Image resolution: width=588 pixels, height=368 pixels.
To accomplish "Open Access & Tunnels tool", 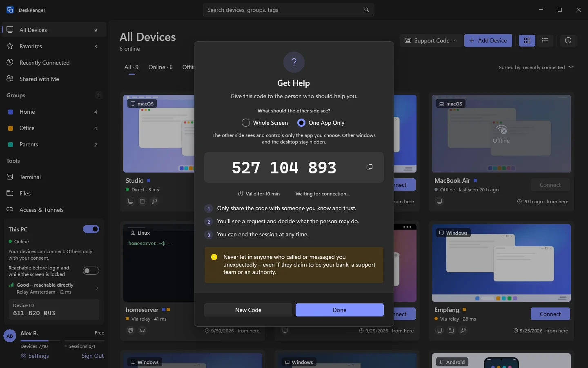I will click(x=54, y=210).
